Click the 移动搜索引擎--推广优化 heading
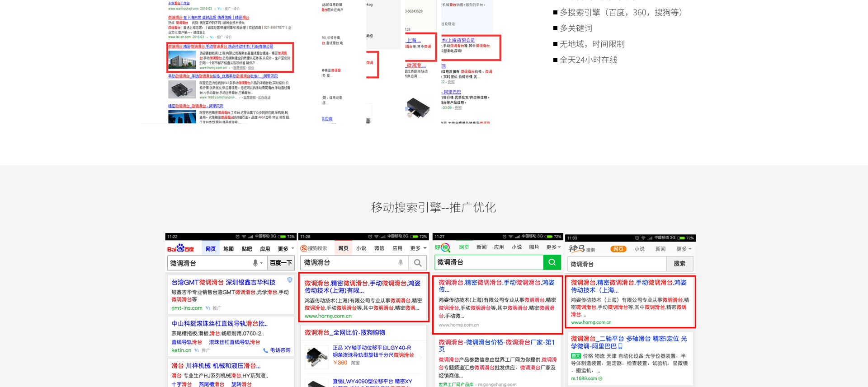This screenshot has height=387, width=868. point(434,207)
